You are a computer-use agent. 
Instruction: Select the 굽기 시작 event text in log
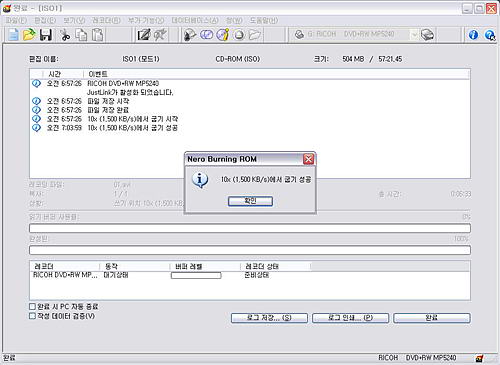click(133, 119)
